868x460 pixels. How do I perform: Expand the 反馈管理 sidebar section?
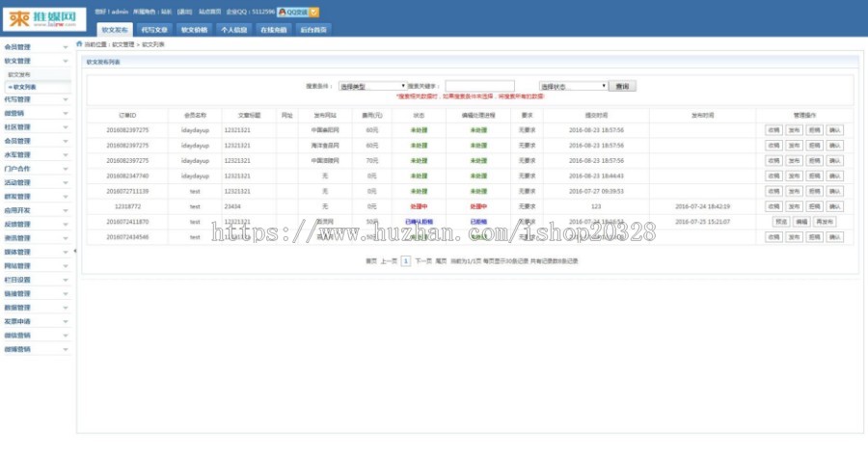(36, 224)
